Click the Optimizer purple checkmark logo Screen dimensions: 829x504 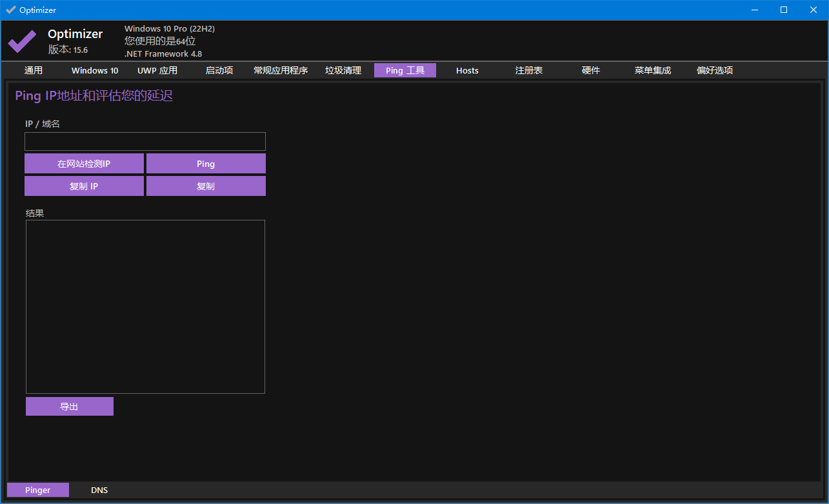22,41
